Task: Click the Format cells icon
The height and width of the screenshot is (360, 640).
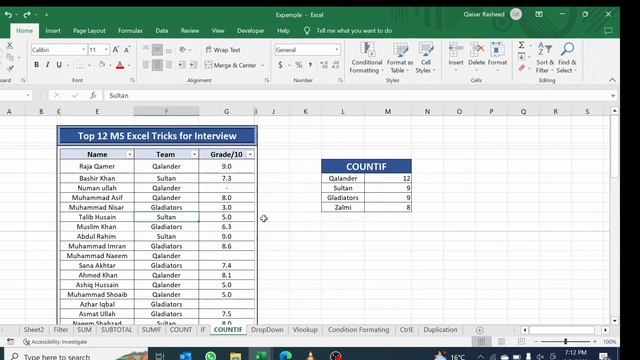Action: click(x=497, y=50)
